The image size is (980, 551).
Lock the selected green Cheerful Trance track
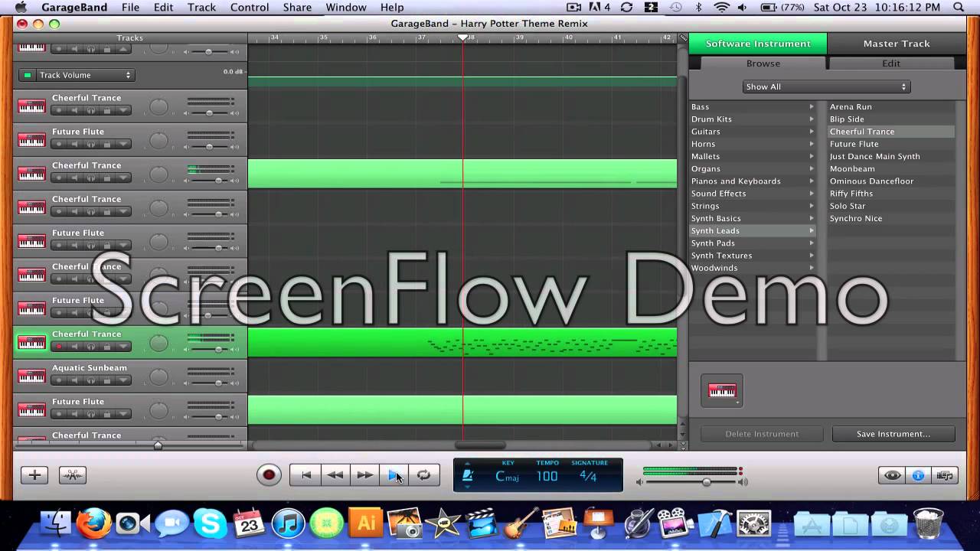click(x=106, y=347)
